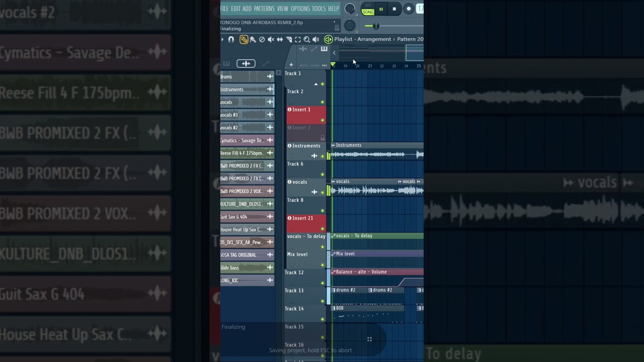Mute Track 1 with green LED
Image resolution: width=644 pixels, height=362 pixels.
click(x=323, y=84)
